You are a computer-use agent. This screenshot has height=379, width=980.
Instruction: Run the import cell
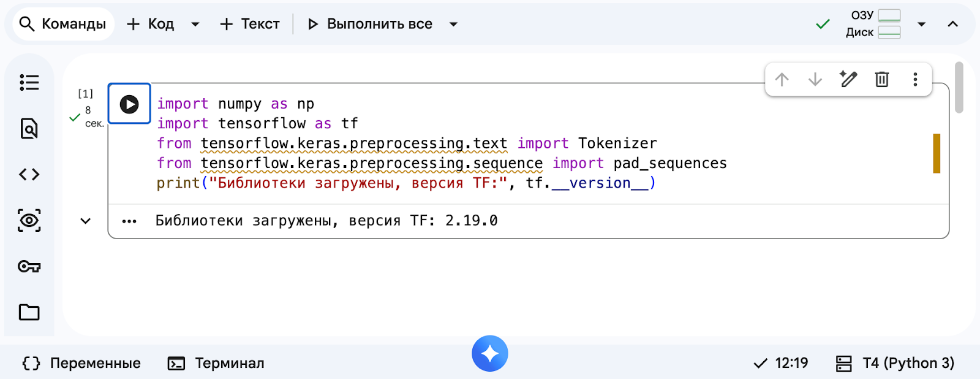[x=129, y=104]
